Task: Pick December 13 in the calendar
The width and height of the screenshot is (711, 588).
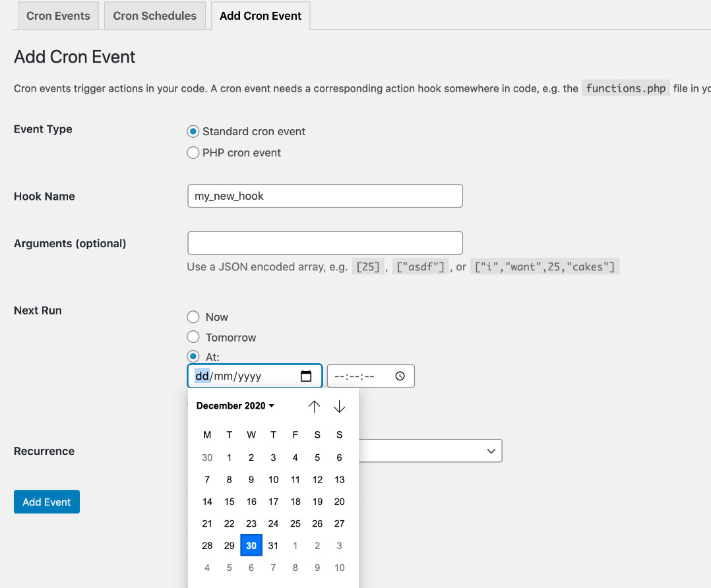Action: coord(339,480)
